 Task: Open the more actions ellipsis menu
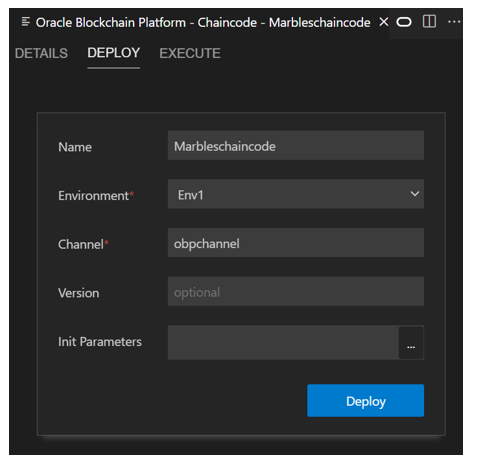point(454,22)
